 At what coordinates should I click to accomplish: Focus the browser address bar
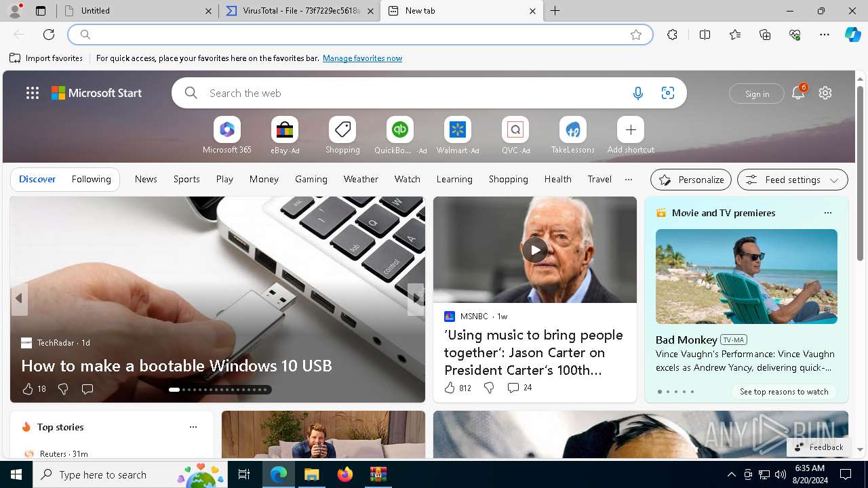point(359,35)
